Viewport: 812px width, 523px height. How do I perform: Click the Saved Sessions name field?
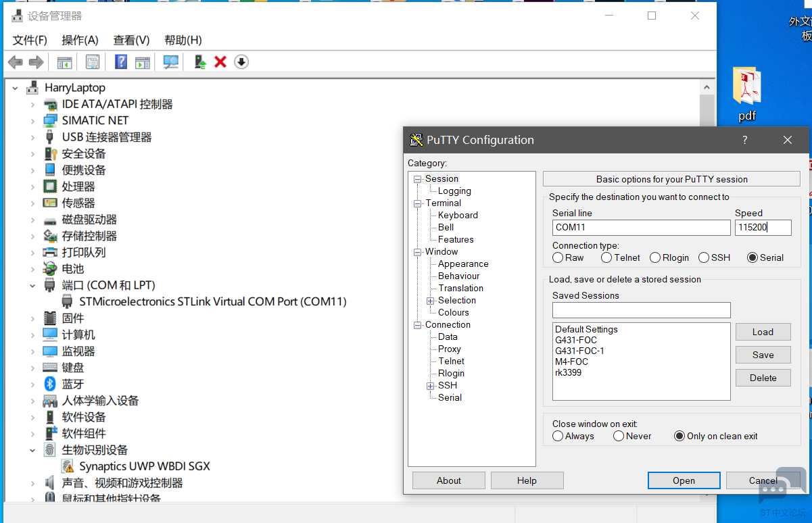tap(641, 310)
